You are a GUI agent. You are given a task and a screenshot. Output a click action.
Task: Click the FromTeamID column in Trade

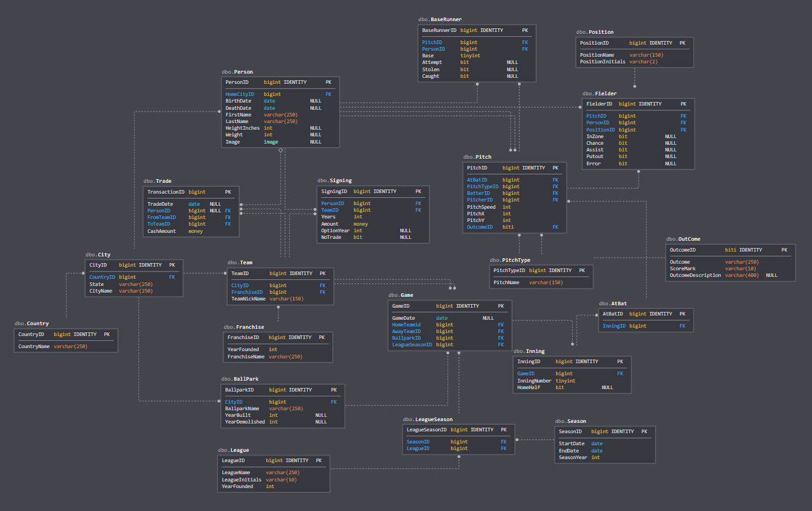point(191,217)
